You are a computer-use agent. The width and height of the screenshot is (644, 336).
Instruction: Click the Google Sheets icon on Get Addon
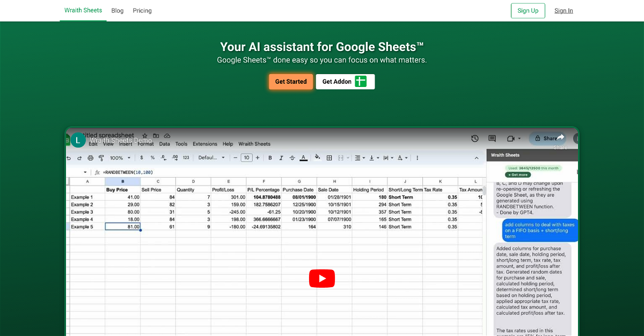361,82
